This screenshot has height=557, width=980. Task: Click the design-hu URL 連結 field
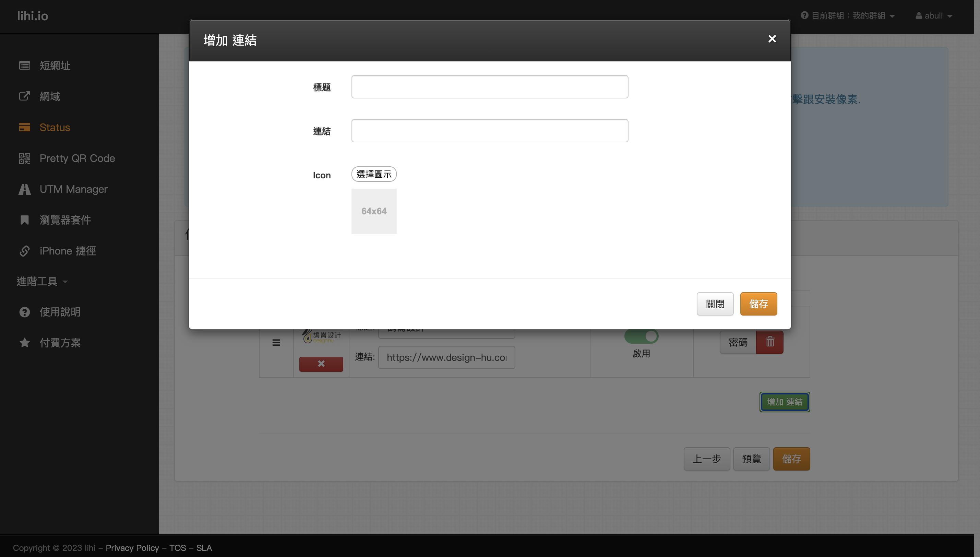(x=446, y=357)
